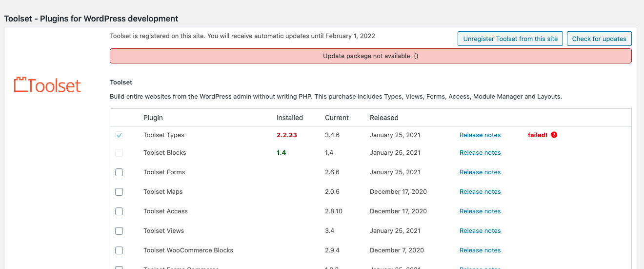Click current version 2.9.4
This screenshot has width=644, height=269.
332,250
